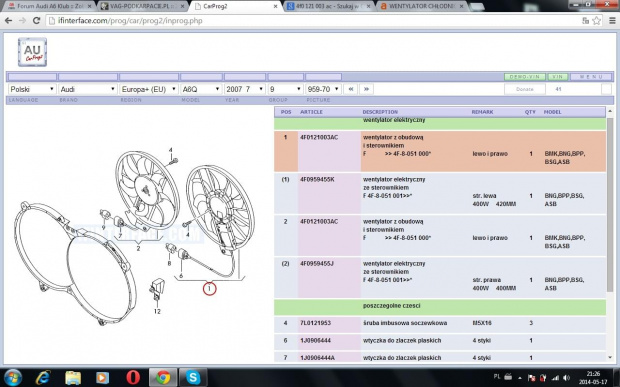Reload the page with the refresh icon
The height and width of the screenshot is (387, 620).
36,21
